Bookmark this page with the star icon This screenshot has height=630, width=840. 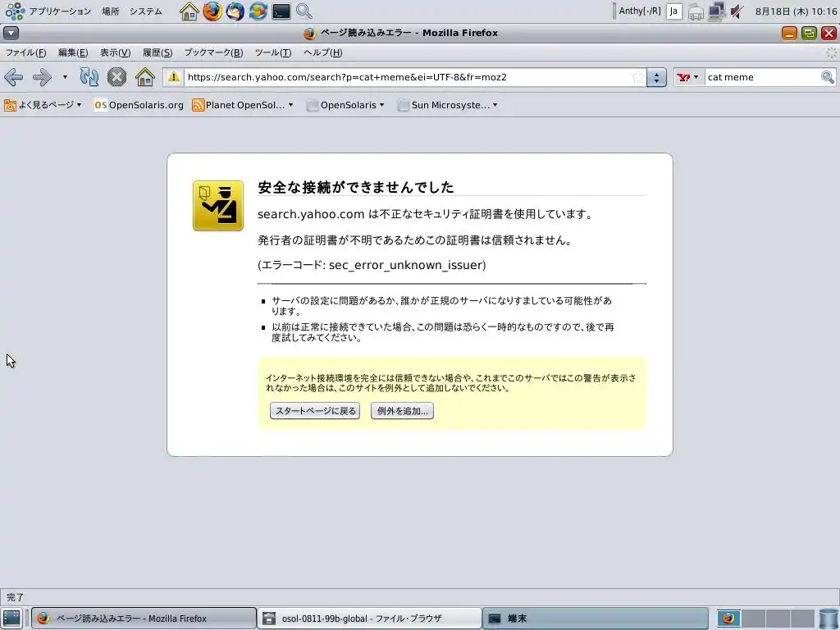click(x=637, y=77)
